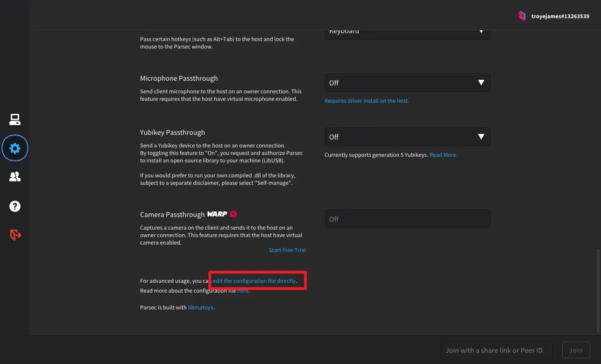The width and height of the screenshot is (601, 364).
Task: Click "edit the configuration file directly" link
Action: (x=255, y=281)
